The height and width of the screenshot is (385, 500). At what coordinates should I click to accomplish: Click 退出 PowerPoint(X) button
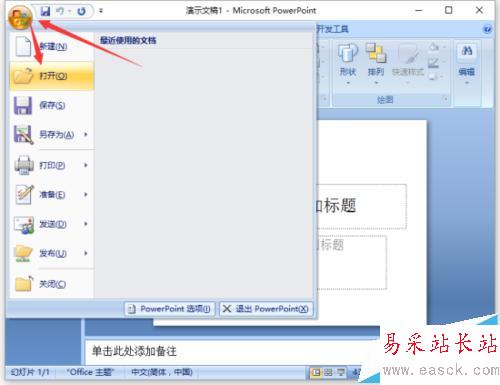click(x=266, y=309)
